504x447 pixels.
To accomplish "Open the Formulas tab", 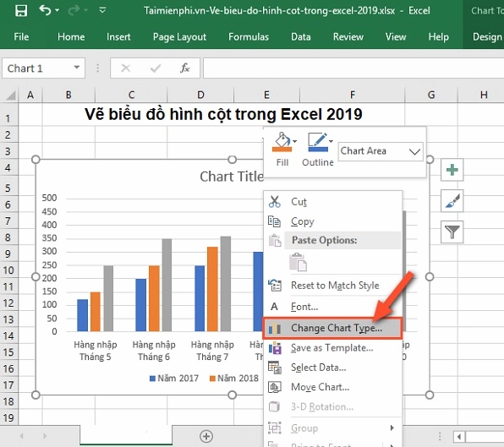I will click(x=249, y=37).
